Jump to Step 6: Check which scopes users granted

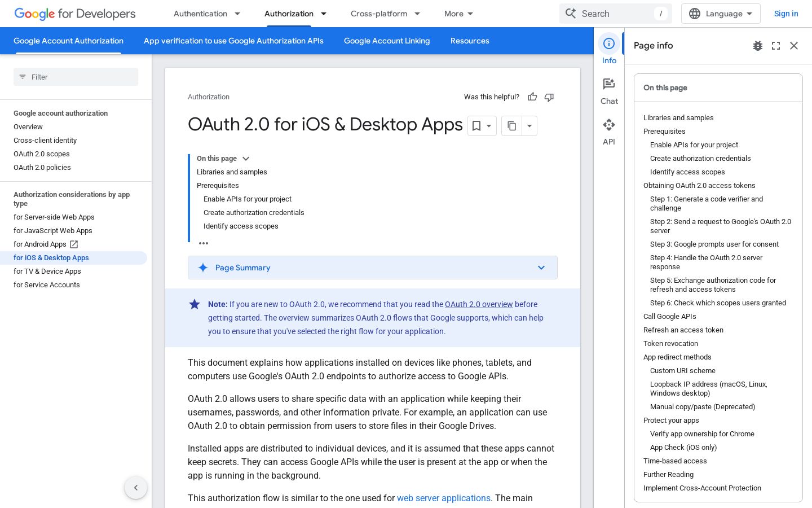coord(718,303)
